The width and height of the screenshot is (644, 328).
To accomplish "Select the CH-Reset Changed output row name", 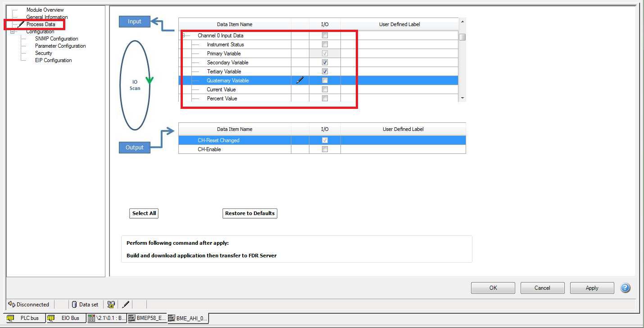I will point(218,140).
